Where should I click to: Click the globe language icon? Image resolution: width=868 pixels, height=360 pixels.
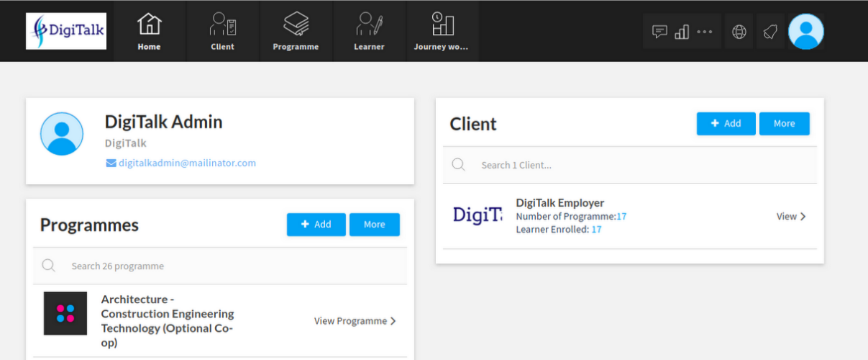[x=739, y=32]
